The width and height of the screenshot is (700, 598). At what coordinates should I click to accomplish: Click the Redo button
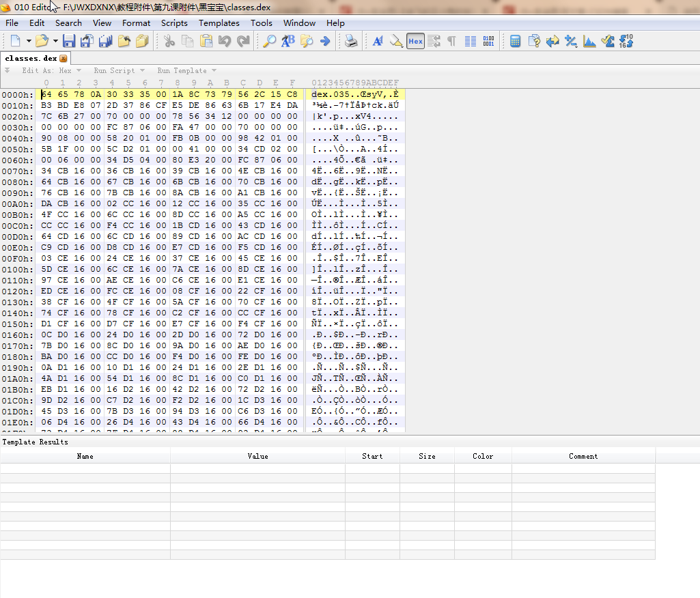click(243, 41)
